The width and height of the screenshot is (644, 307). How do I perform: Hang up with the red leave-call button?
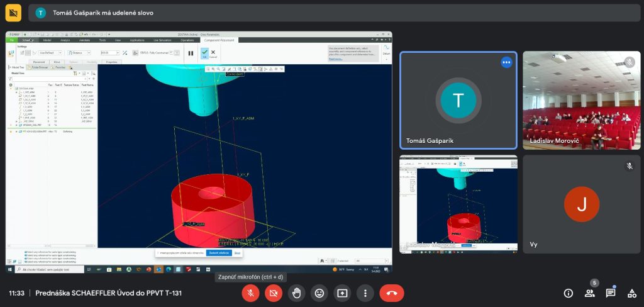(392, 293)
